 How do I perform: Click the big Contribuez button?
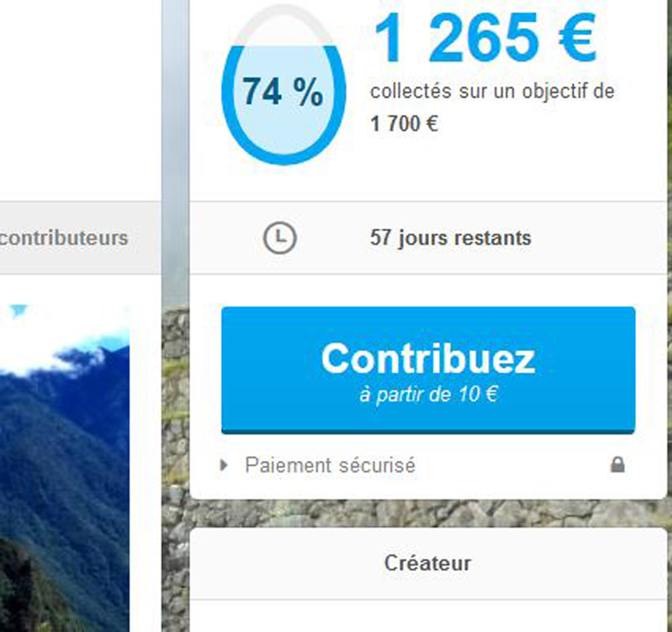click(428, 371)
